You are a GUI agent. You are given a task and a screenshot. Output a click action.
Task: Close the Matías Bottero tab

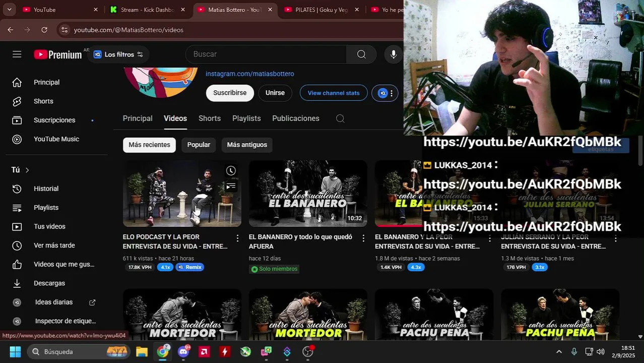click(x=270, y=10)
